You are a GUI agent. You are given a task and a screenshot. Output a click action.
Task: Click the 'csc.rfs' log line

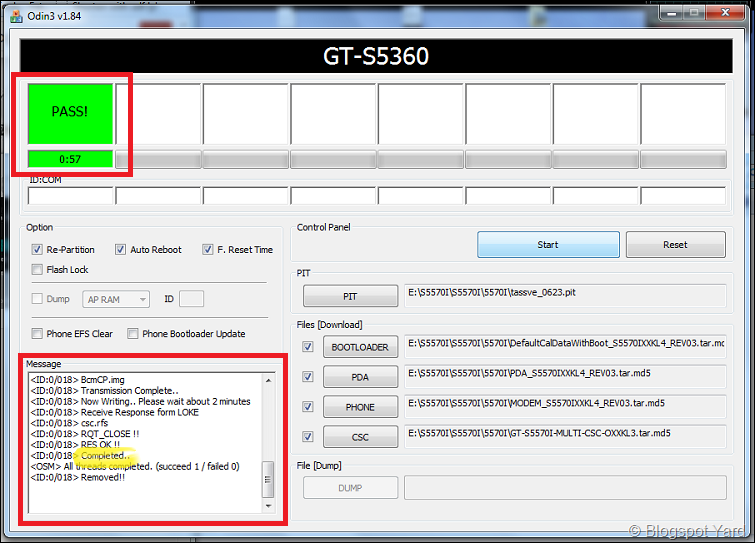pyautogui.click(x=69, y=423)
